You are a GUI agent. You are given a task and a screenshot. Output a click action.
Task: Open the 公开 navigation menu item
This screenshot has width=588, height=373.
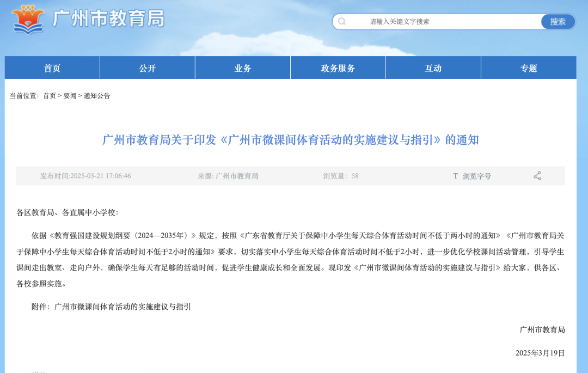coord(148,68)
